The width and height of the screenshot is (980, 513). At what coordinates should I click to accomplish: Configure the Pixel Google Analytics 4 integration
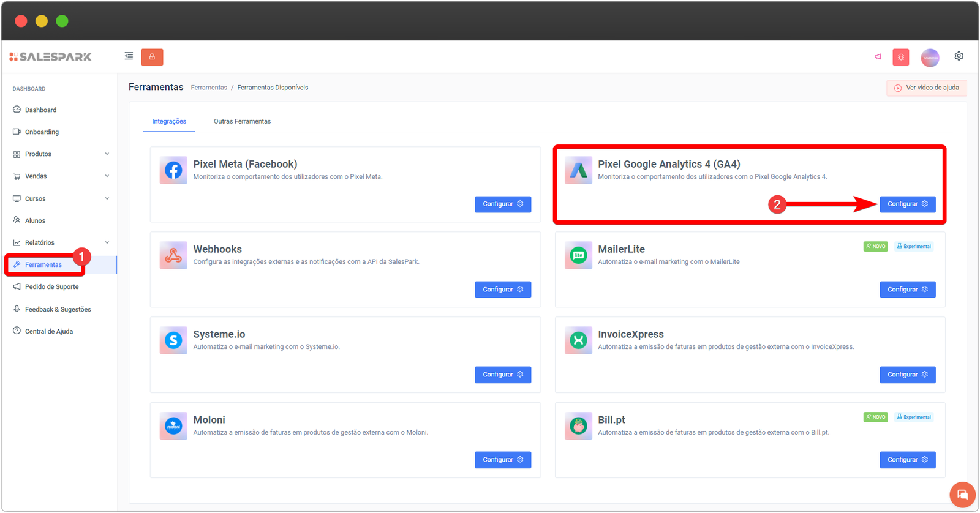907,204
